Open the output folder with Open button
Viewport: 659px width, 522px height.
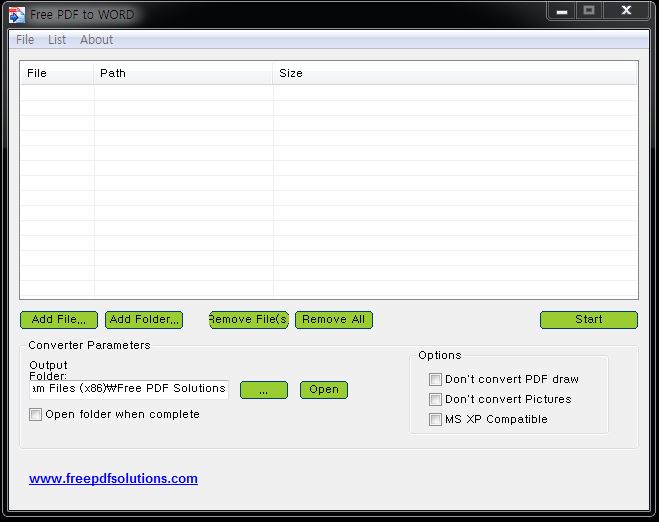tap(324, 390)
